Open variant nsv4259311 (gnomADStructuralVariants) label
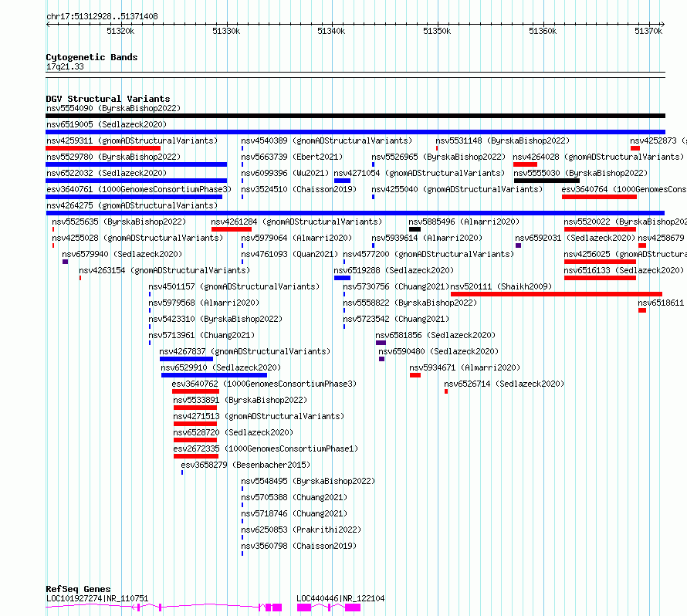The image size is (687, 616). pos(132,140)
